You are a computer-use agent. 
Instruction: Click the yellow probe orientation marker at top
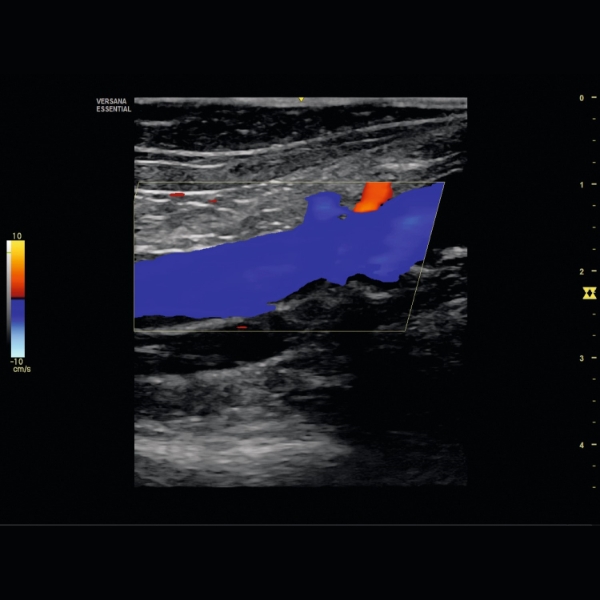[301, 100]
